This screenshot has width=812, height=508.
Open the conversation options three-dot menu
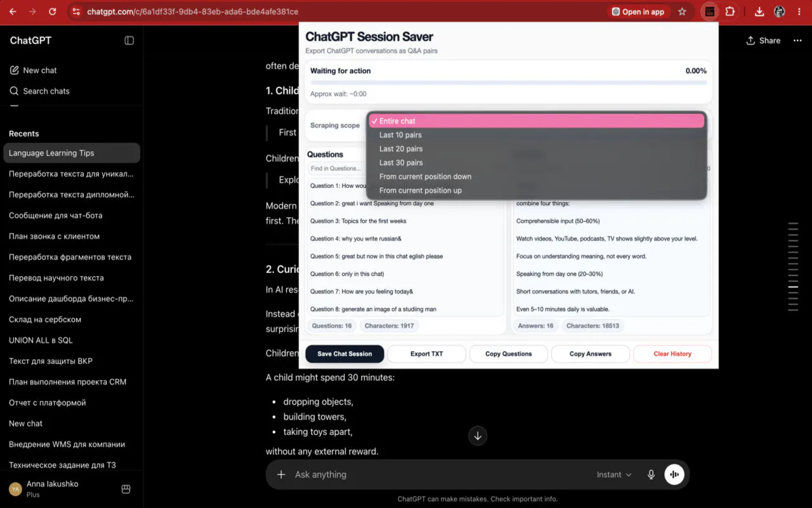tap(796, 41)
